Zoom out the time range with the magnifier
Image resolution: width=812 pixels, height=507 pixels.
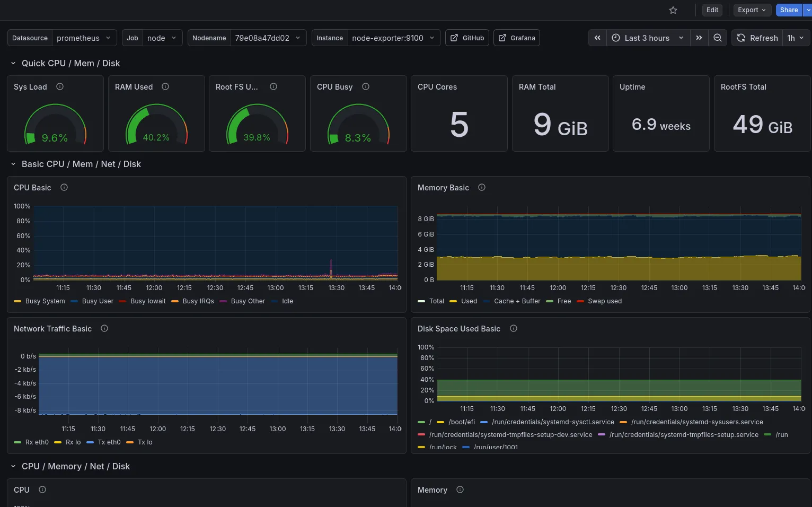click(x=718, y=38)
